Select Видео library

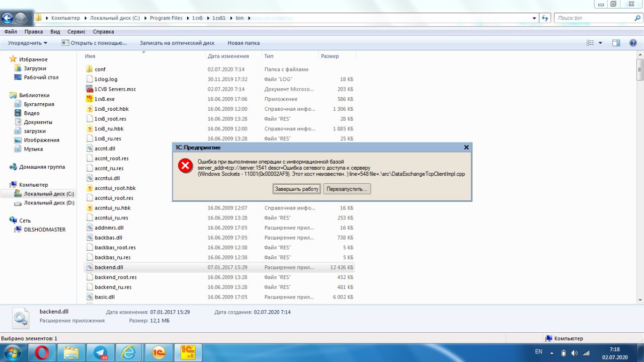click(x=32, y=113)
